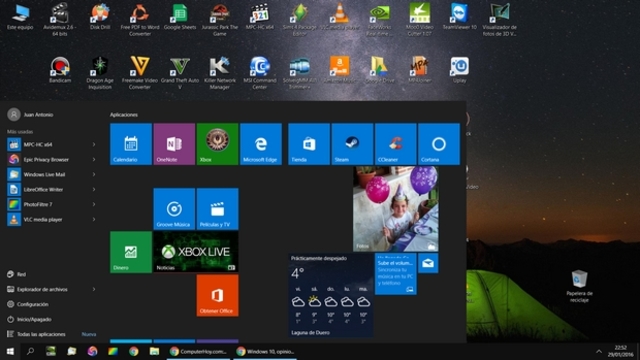Open TeamViewer 10 desktop shortcut
Viewport: 640px width, 360px height.
point(460,17)
